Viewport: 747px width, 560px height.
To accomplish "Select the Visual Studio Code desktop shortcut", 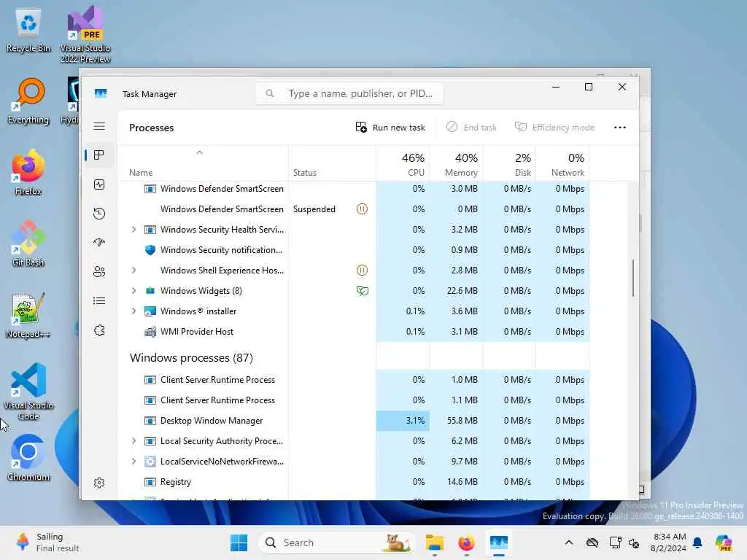I will coord(28,392).
